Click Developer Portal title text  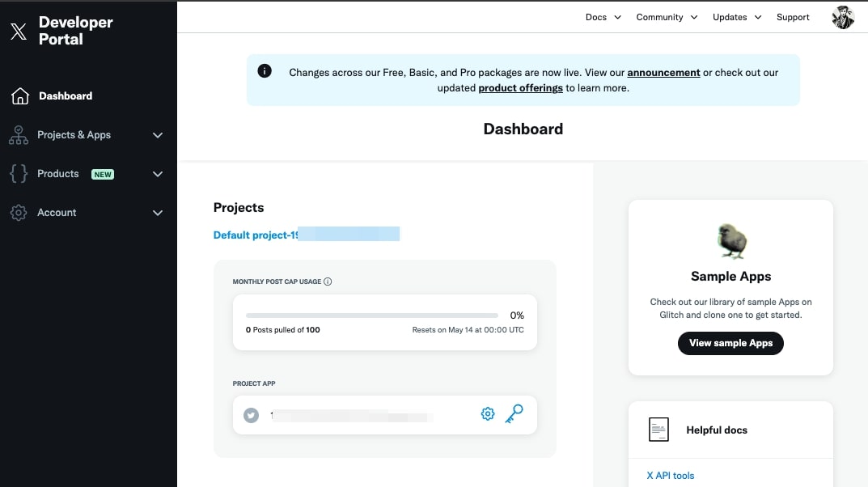(76, 31)
